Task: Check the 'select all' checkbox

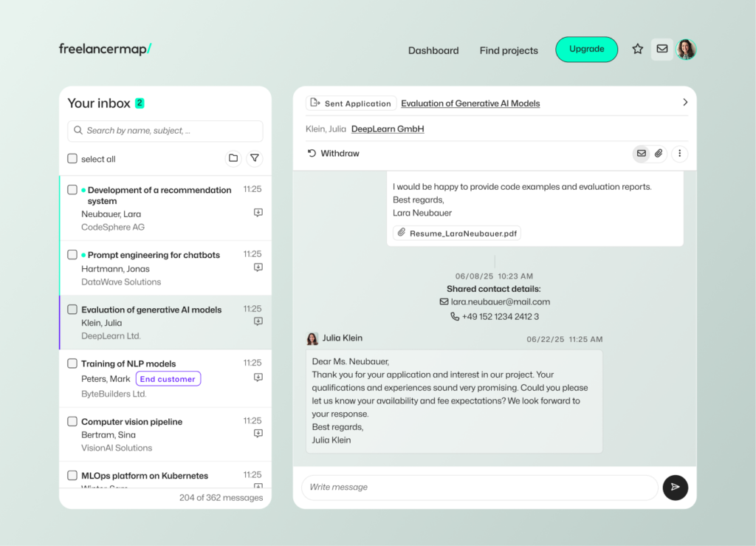Action: point(72,159)
